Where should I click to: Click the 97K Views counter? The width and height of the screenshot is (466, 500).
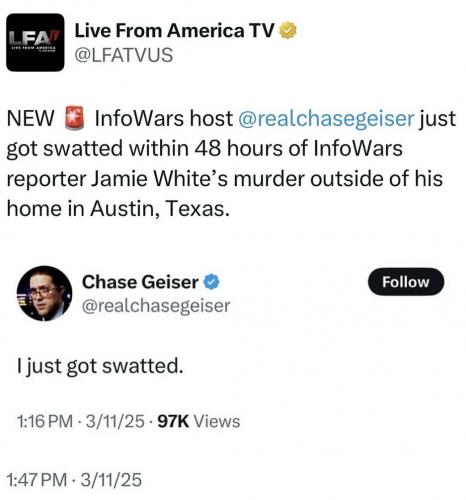point(198,421)
